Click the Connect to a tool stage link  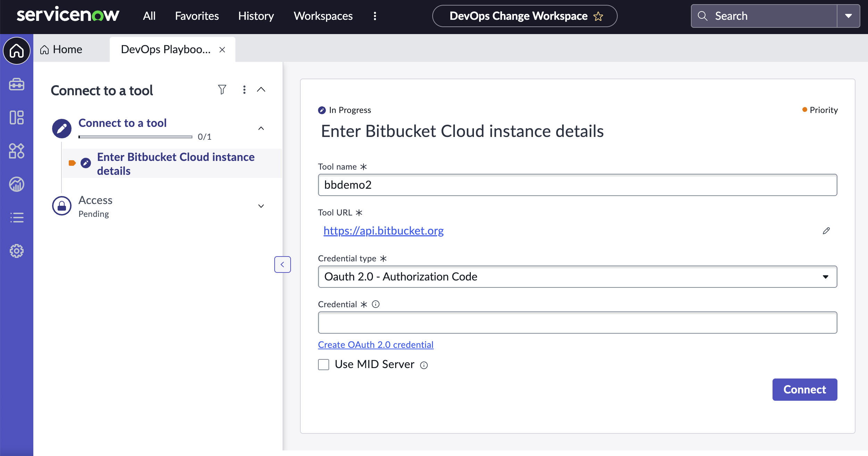pos(123,123)
